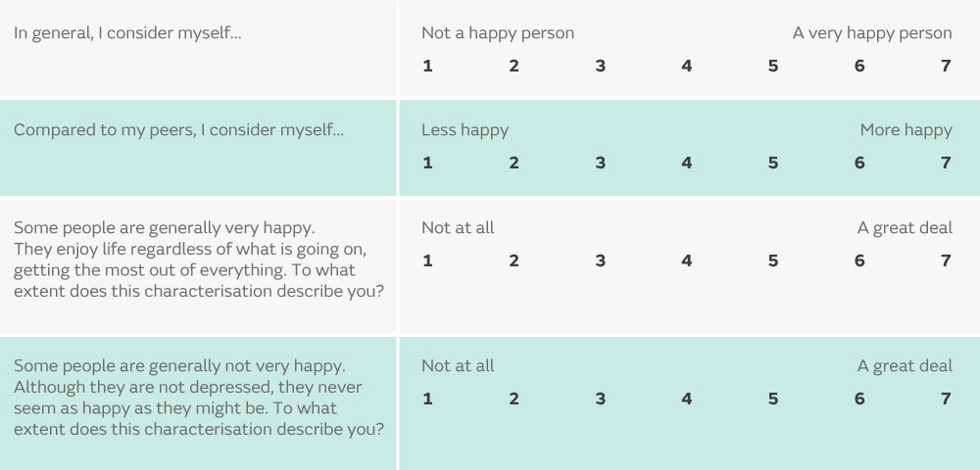Rate 4 on the 'Compared to my peers' row
This screenshot has width=980, height=470.
coord(687,163)
